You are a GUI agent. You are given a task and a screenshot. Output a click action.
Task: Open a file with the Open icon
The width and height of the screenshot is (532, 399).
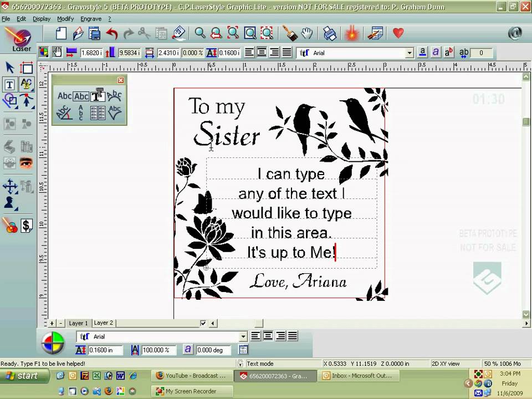tap(78, 33)
